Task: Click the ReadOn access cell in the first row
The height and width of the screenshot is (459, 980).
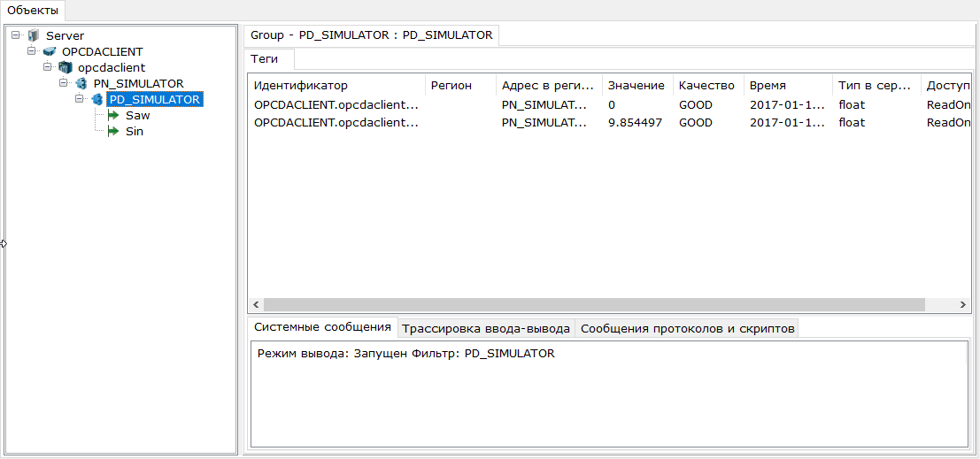Action: [x=947, y=105]
